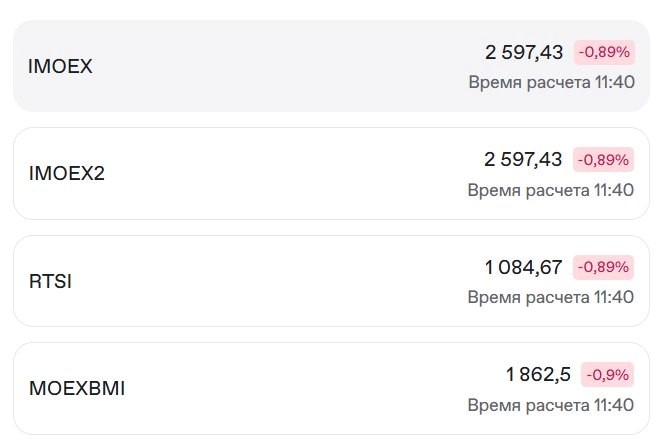657x442 pixels.
Task: Click RTSI 'Время расчета 11:40' text
Action: (x=551, y=297)
